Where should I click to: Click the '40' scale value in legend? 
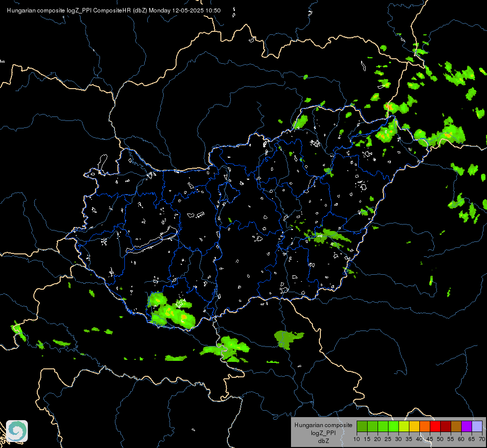(419, 439)
